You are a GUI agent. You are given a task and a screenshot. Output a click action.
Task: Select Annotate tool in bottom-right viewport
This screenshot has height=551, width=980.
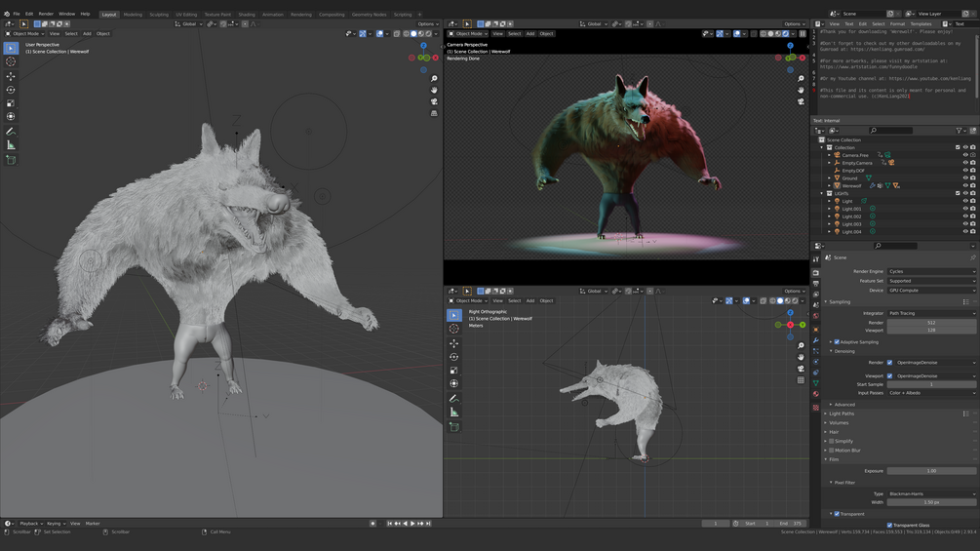click(x=454, y=399)
